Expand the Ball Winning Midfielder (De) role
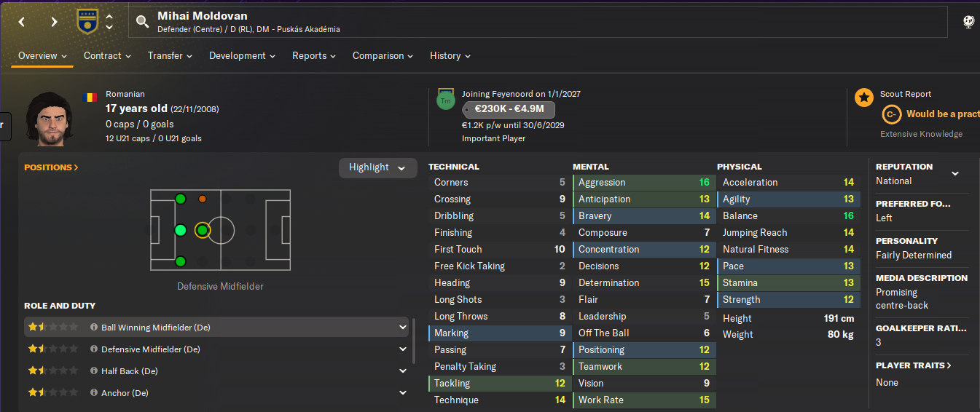Image resolution: width=980 pixels, height=412 pixels. tap(403, 328)
